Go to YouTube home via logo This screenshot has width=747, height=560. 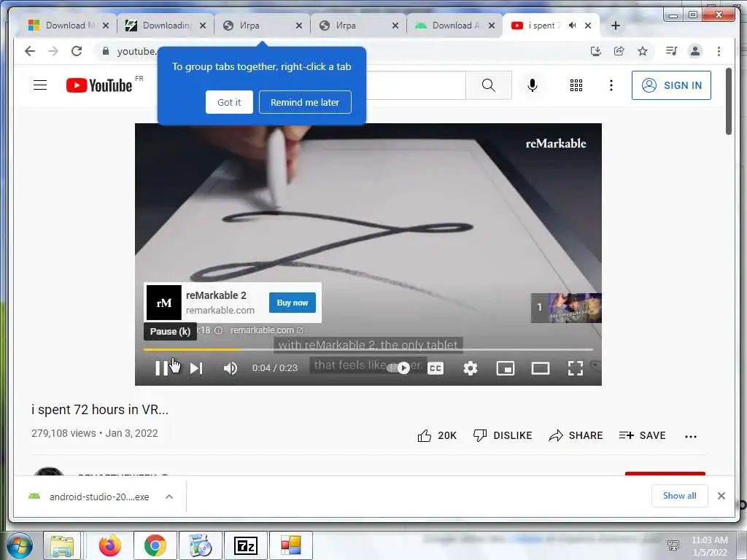click(99, 86)
